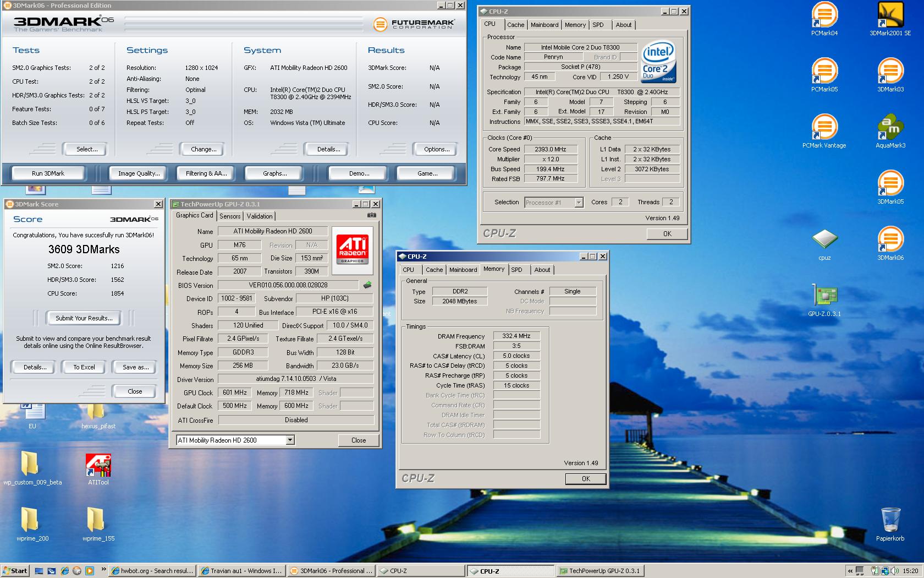Open the PCMark04 desktop shortcut
924x578 pixels.
(824, 19)
